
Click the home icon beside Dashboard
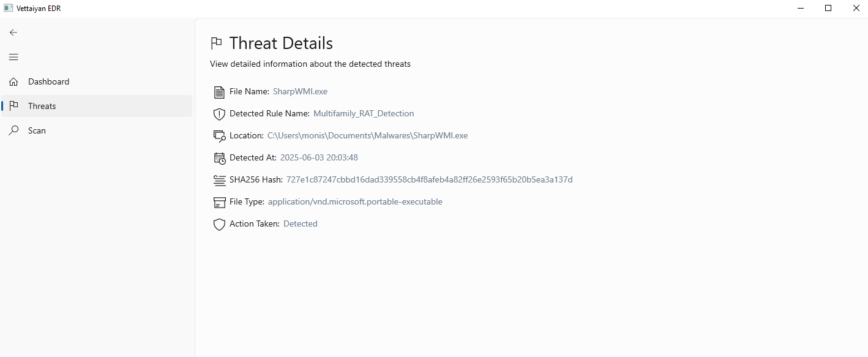coord(13,81)
